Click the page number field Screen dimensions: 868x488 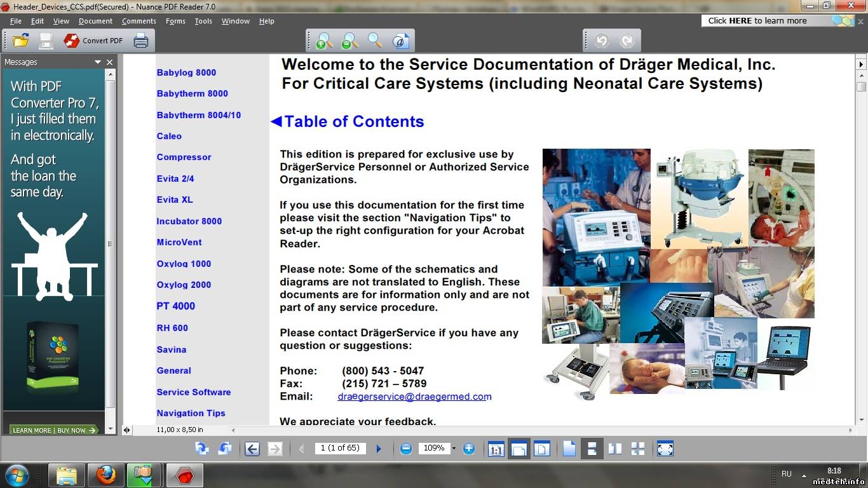[340, 448]
